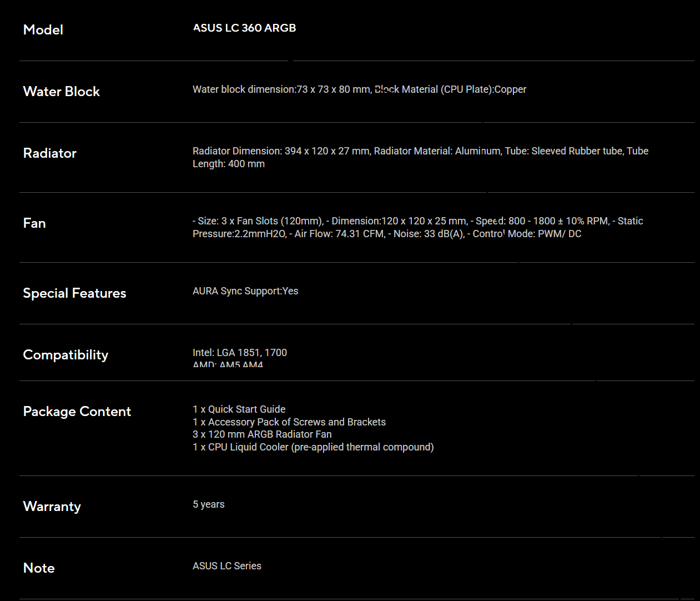Click the Radiator heading
This screenshot has width=700, height=601.
50,153
